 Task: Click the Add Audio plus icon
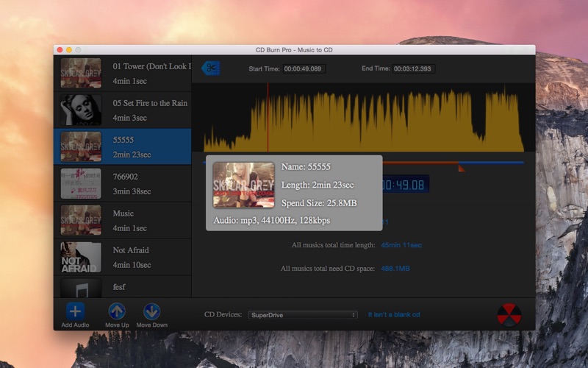76,311
